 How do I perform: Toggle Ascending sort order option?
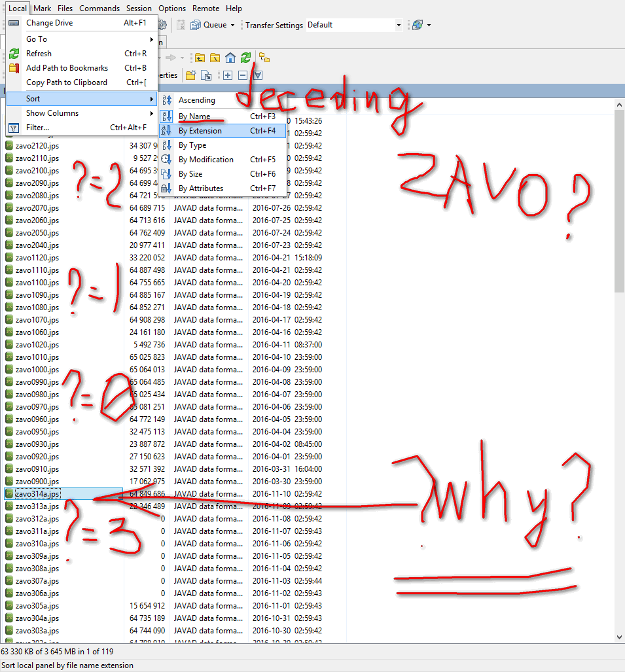pos(196,100)
